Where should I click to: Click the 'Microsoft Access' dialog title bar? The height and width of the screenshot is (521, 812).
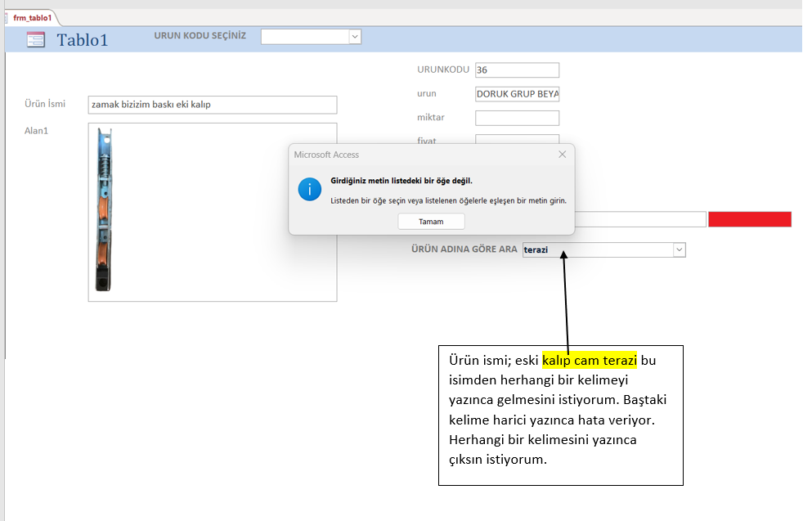point(409,155)
